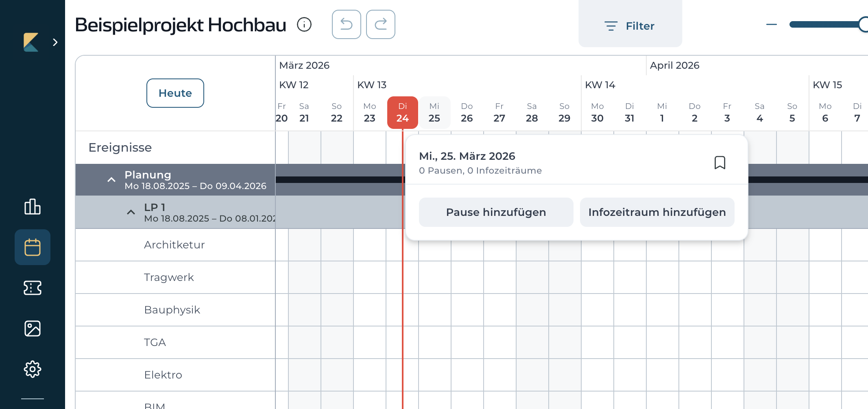Viewport: 868px width, 409px height.
Task: Bookmark Mi., 25. März 2026
Action: [x=720, y=163]
